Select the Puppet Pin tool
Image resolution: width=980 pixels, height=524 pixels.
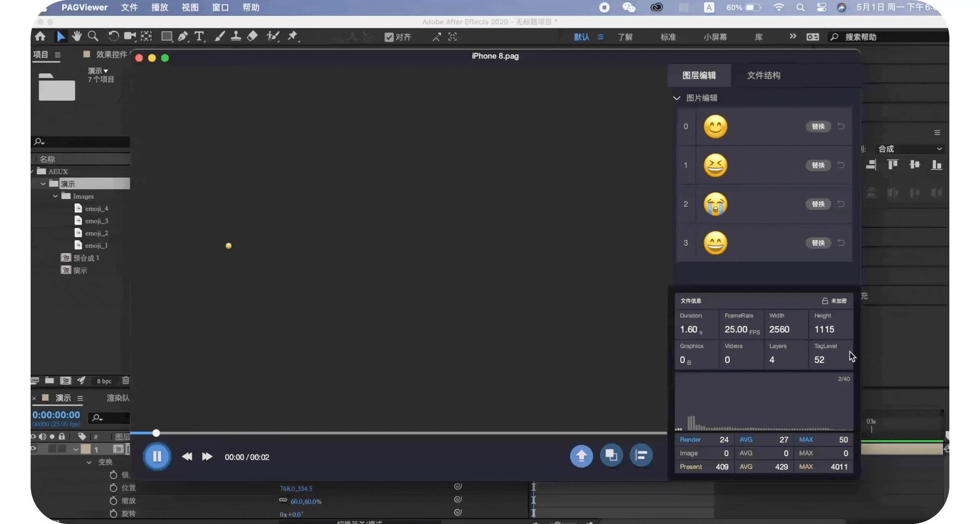pos(292,36)
